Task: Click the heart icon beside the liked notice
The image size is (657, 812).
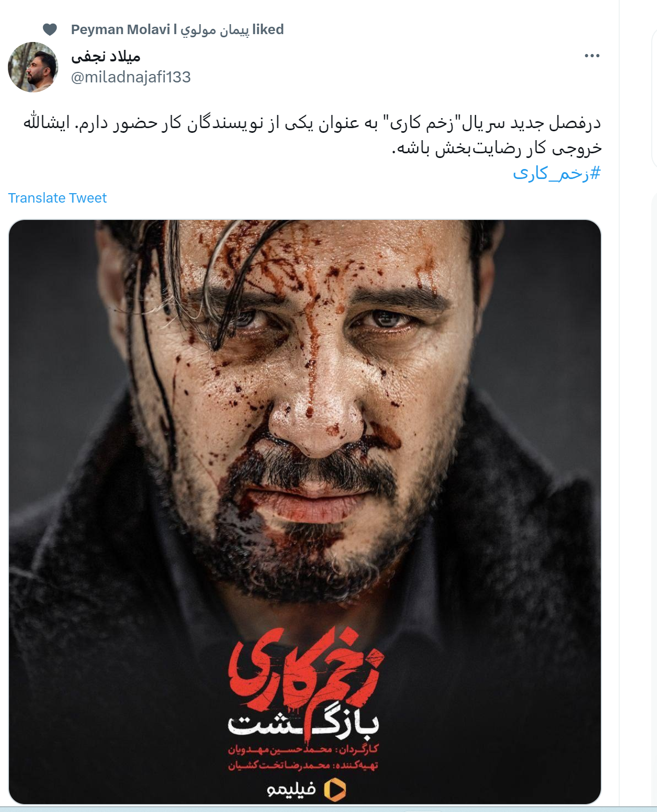Action: [x=50, y=29]
